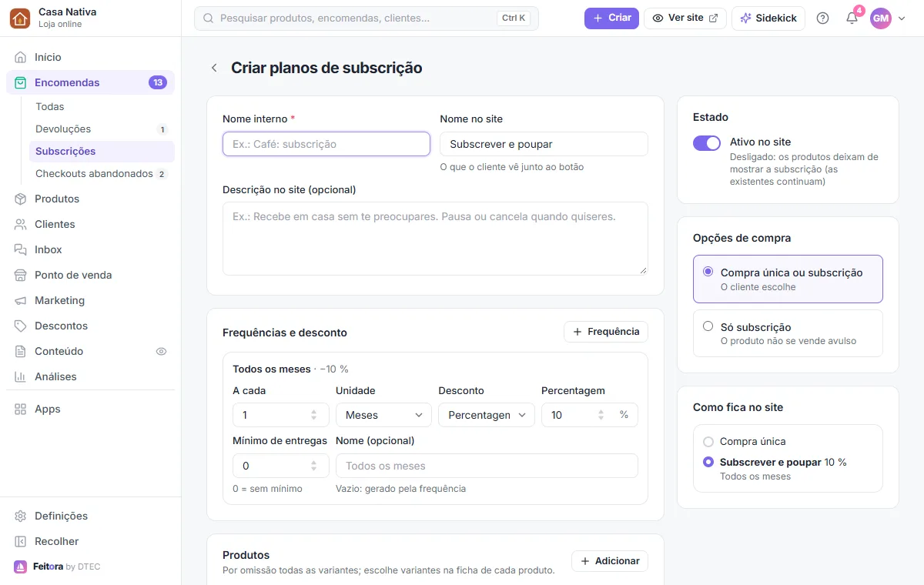
Task: Click the Clientes people icon
Action: 21,225
